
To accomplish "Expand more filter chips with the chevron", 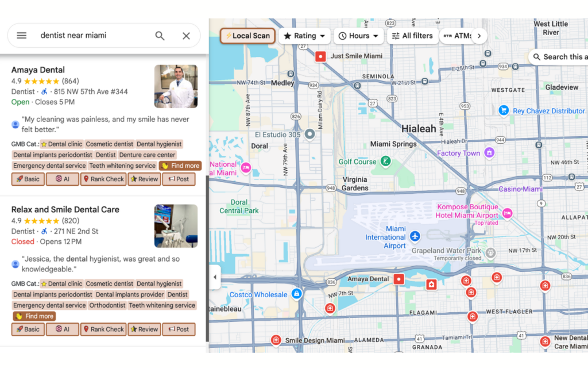I will point(480,36).
